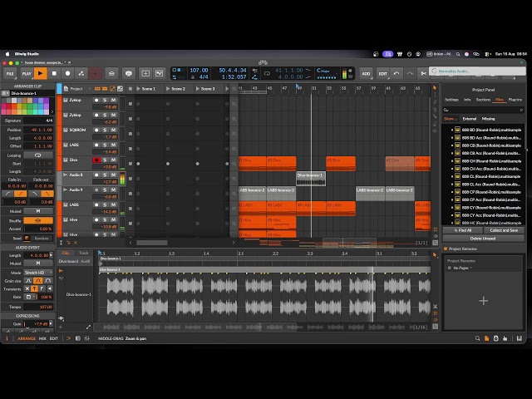The image size is (532, 399).
Task: Click the Project Panel search field
Action: coord(483,110)
